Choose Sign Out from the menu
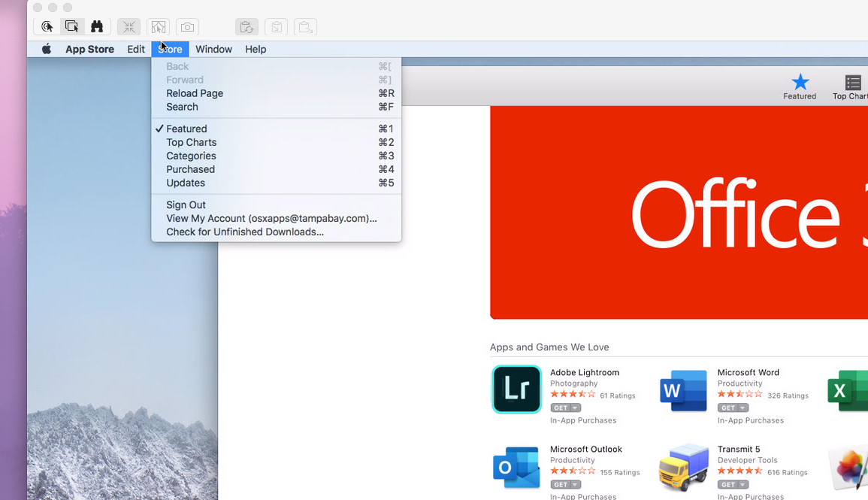868x500 pixels. tap(277, 205)
